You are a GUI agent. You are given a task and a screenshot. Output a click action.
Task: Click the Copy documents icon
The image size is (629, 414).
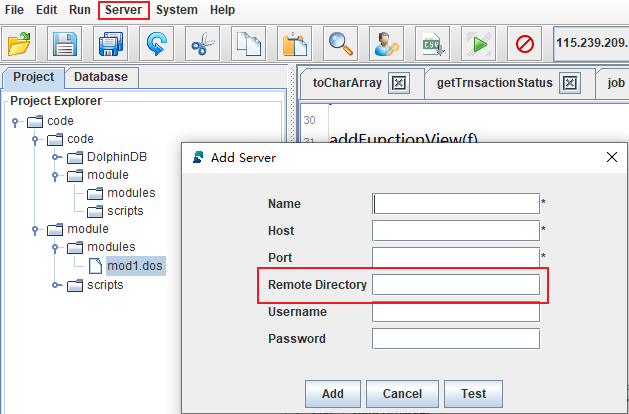[249, 44]
